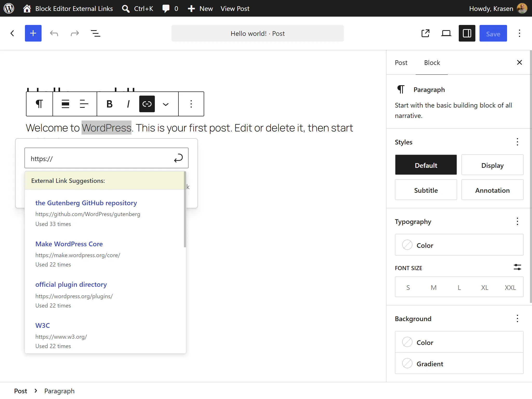Screen dimensions: 532x399
Task: Open the text align control
Action: (x=84, y=104)
